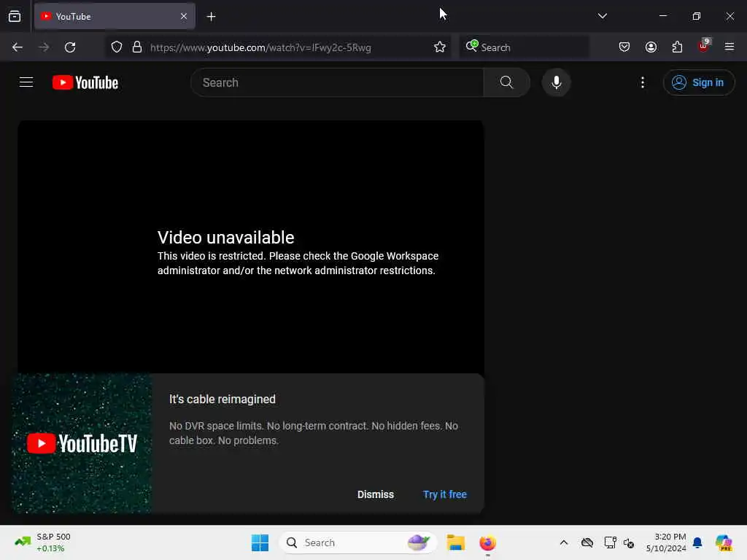Click the YouTube search field
This screenshot has width=747, height=560.
tap(337, 82)
